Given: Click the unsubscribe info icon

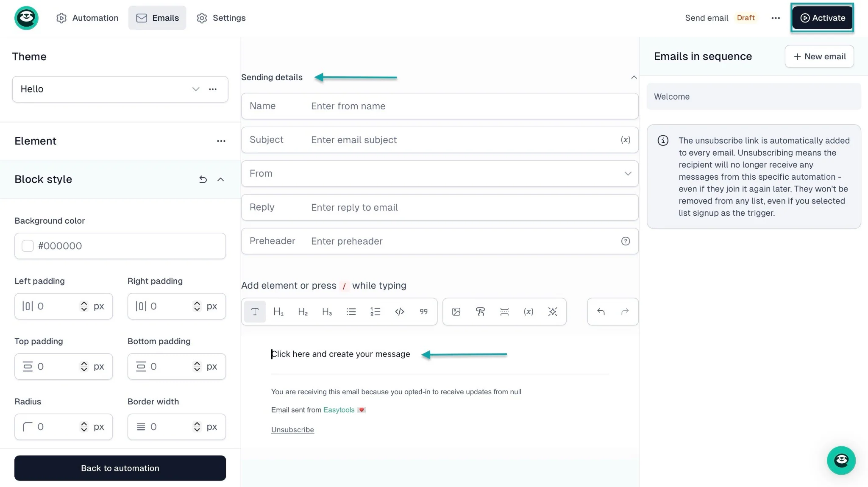Looking at the screenshot, I should pyautogui.click(x=663, y=141).
